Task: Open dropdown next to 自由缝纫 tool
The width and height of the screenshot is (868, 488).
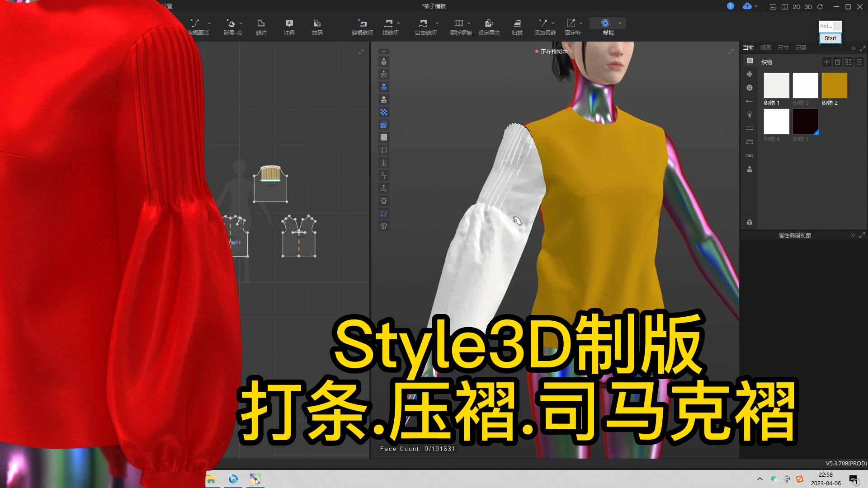Action: pyautogui.click(x=437, y=23)
